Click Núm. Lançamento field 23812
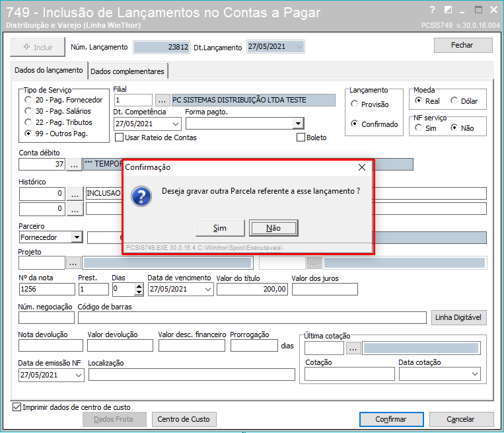504x433 pixels. [161, 48]
